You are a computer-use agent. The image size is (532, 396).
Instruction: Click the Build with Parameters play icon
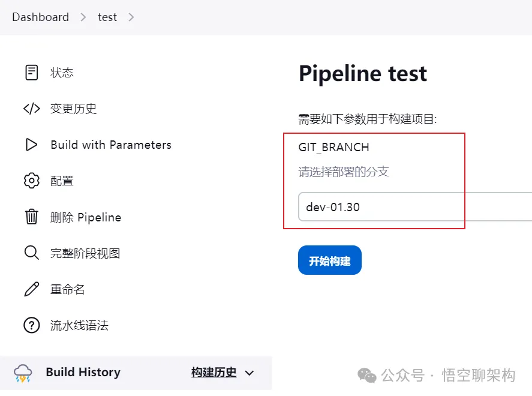(x=31, y=145)
